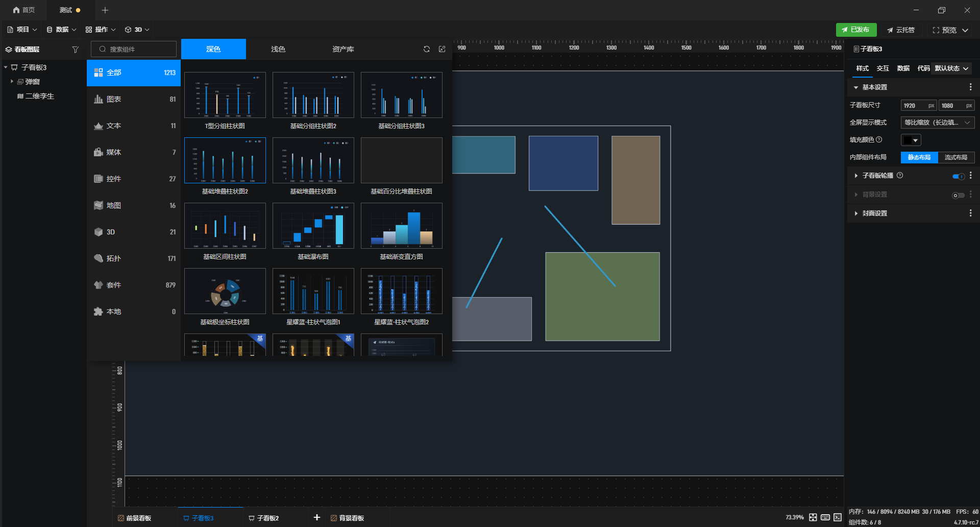Toggle the 子看板轮播 switch
980x527 pixels.
coord(958,176)
